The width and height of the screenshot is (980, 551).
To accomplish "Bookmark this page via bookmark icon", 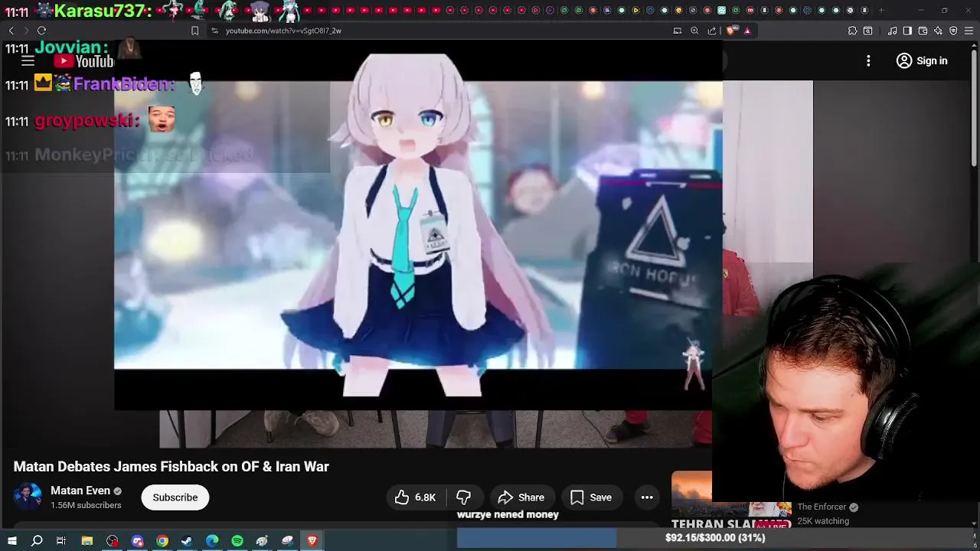I will [194, 31].
